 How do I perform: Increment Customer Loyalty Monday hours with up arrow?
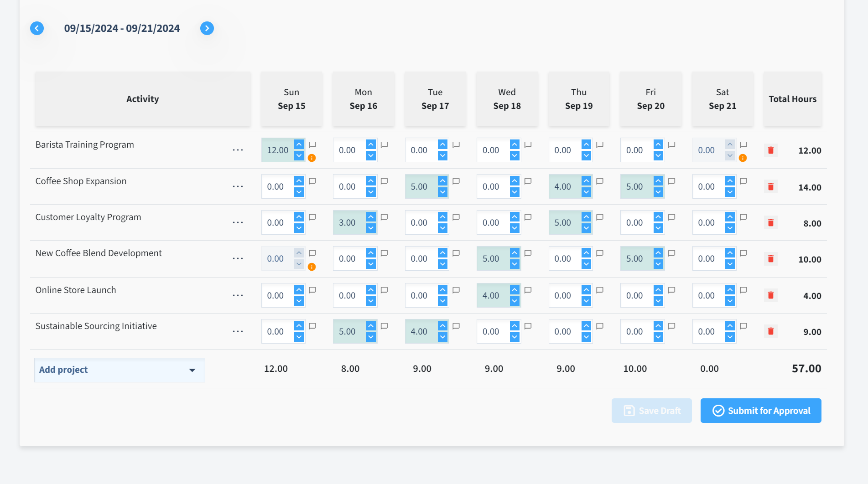coord(370,218)
